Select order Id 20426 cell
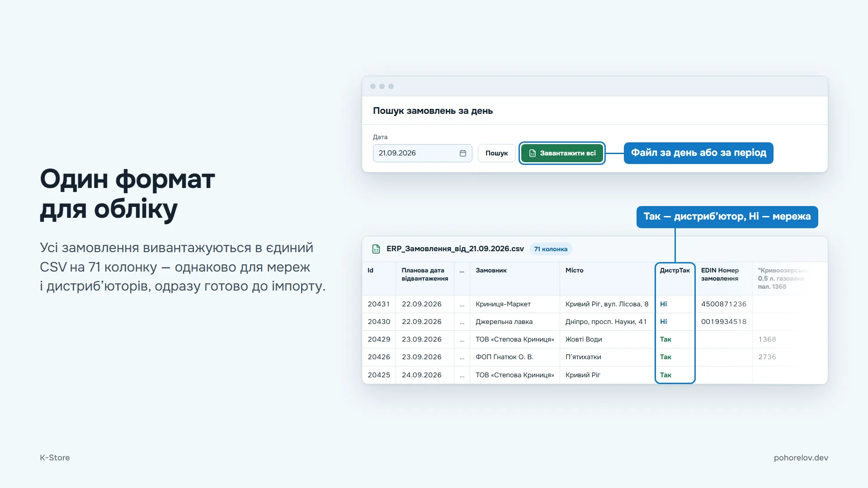This screenshot has width=868, height=488. [x=378, y=357]
